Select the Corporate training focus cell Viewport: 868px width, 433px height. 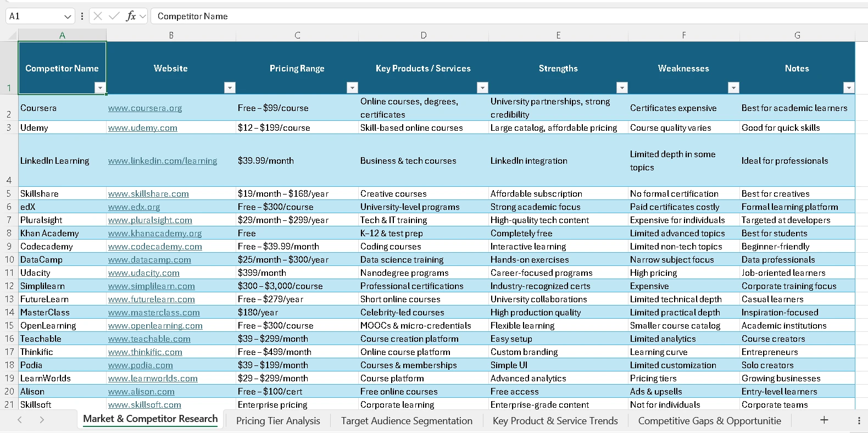(797, 286)
